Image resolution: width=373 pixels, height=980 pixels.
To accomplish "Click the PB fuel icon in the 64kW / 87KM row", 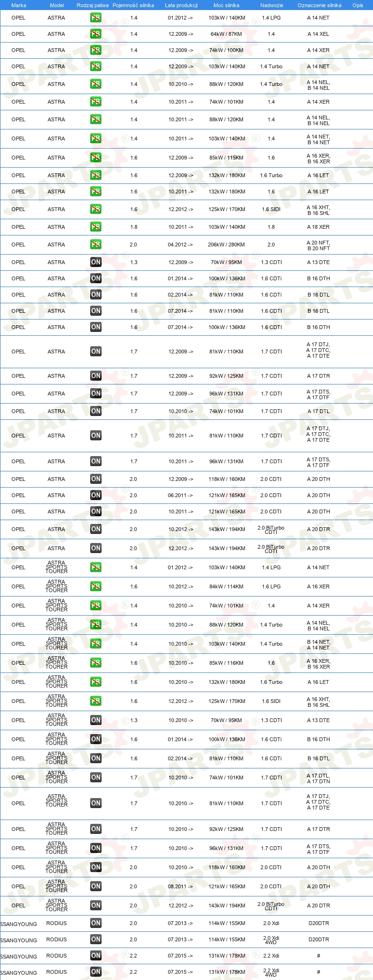I will point(96,34).
